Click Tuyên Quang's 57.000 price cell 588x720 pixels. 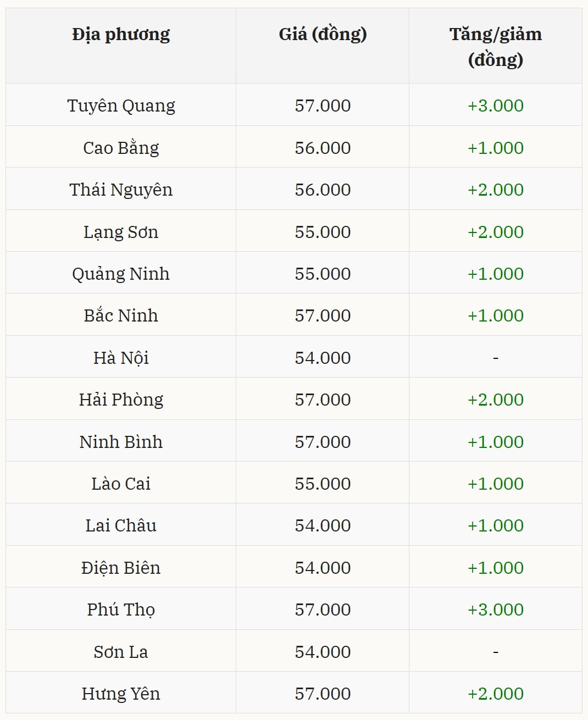pos(323,106)
